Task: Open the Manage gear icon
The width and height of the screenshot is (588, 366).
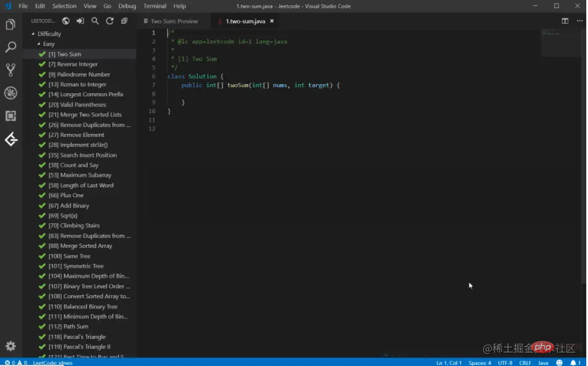Action: pyautogui.click(x=10, y=346)
